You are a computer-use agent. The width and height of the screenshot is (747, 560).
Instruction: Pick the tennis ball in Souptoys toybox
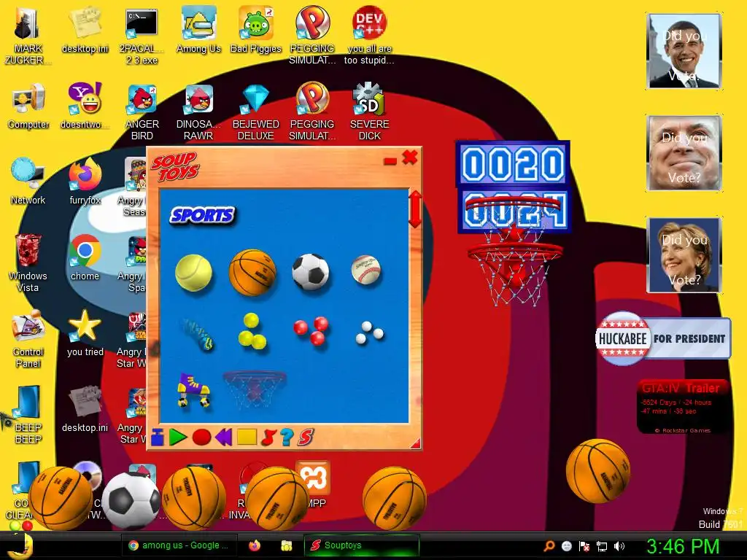coord(193,273)
